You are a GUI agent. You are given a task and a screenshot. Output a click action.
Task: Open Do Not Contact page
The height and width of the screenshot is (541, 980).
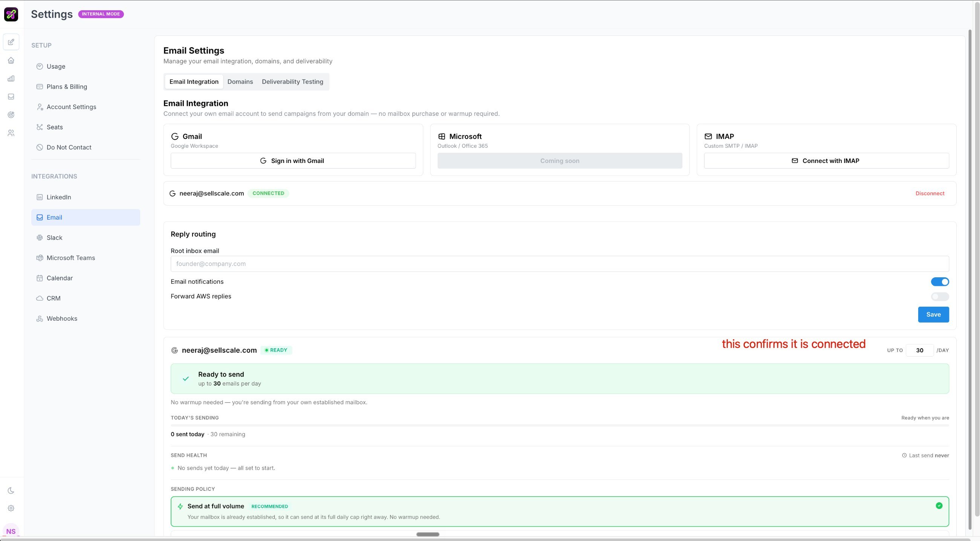tap(86, 148)
